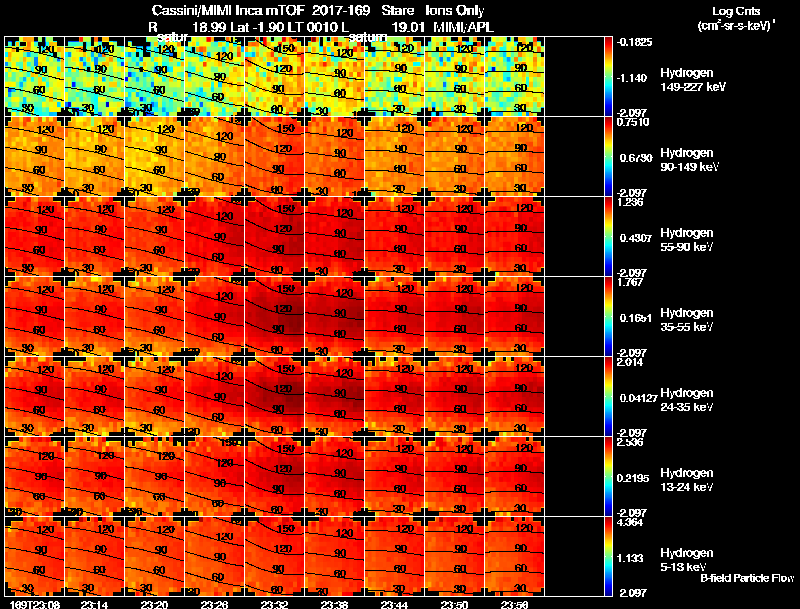Click the 23:56 time axis label
The height and width of the screenshot is (609, 800).
(514, 604)
